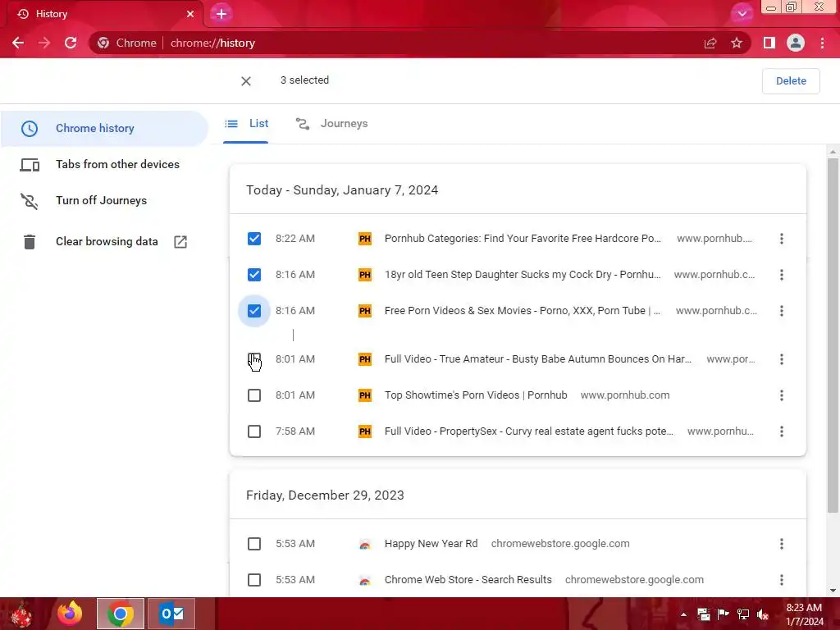Select the Happy New Year Rd checkbox
The height and width of the screenshot is (630, 840).
[x=254, y=544]
